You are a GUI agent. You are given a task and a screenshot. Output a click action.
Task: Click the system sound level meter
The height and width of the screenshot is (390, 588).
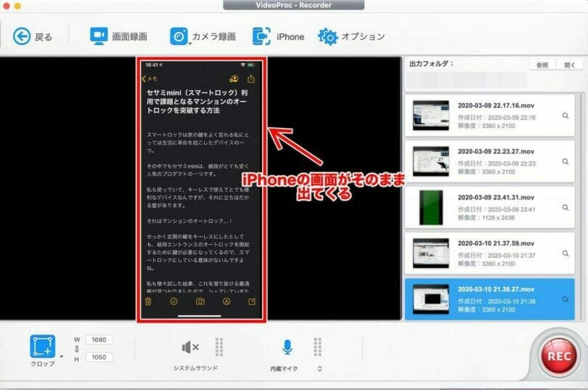(219, 347)
